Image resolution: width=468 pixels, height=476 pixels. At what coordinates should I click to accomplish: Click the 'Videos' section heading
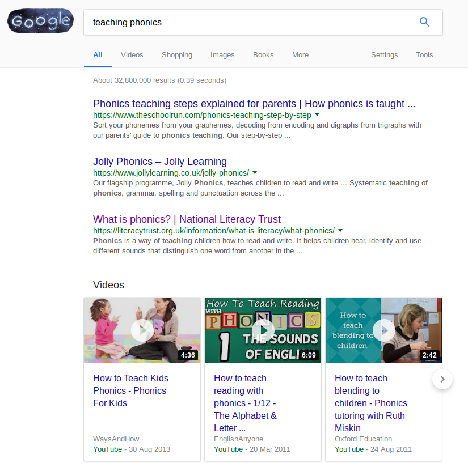point(108,285)
